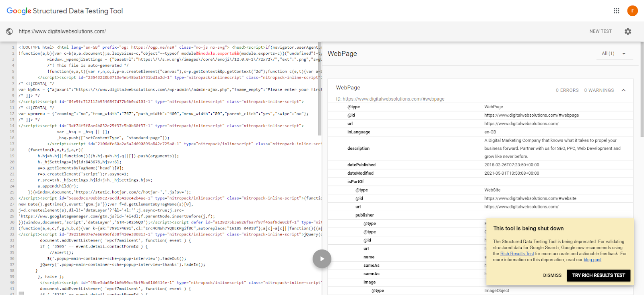Dismiss the shutdown notice

552,275
